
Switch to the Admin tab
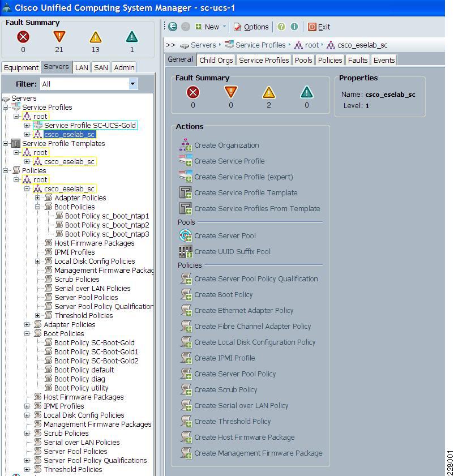coord(124,67)
